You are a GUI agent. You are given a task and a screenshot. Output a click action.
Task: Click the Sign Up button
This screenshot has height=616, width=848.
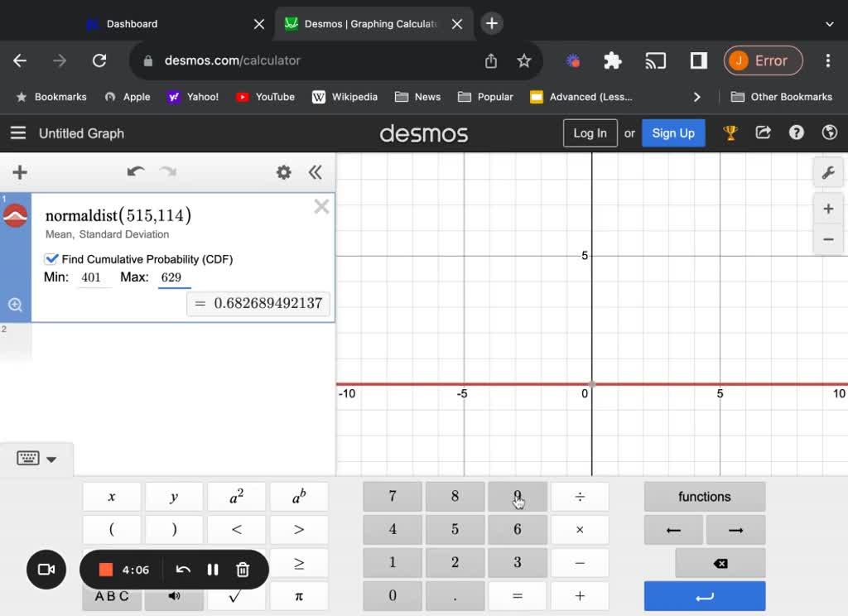click(x=673, y=133)
